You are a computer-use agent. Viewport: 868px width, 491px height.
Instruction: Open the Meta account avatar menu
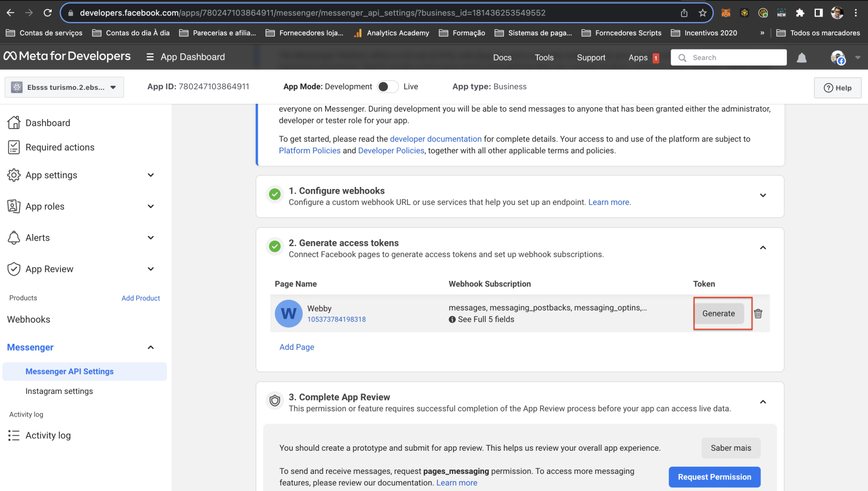click(838, 57)
